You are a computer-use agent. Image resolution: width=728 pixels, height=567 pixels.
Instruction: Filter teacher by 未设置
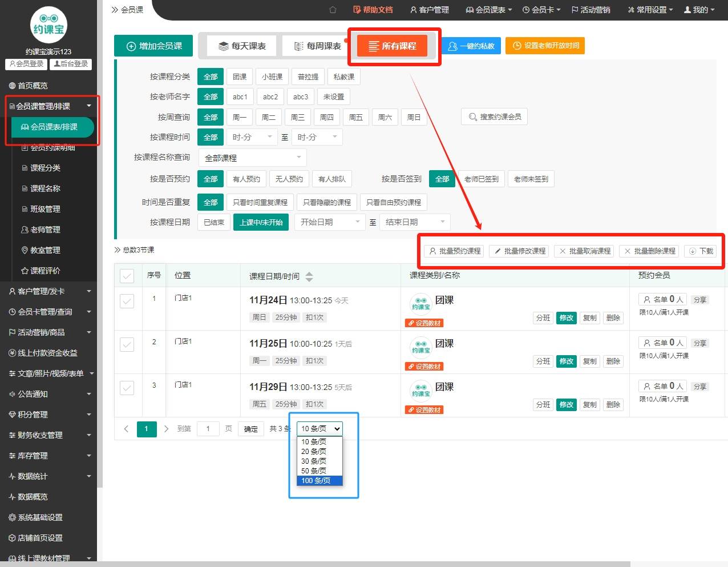(x=334, y=97)
